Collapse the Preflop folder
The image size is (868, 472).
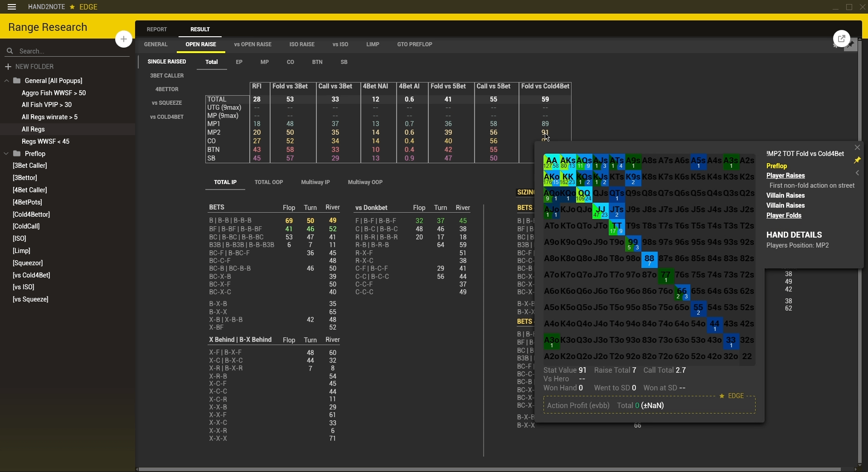tap(6, 154)
